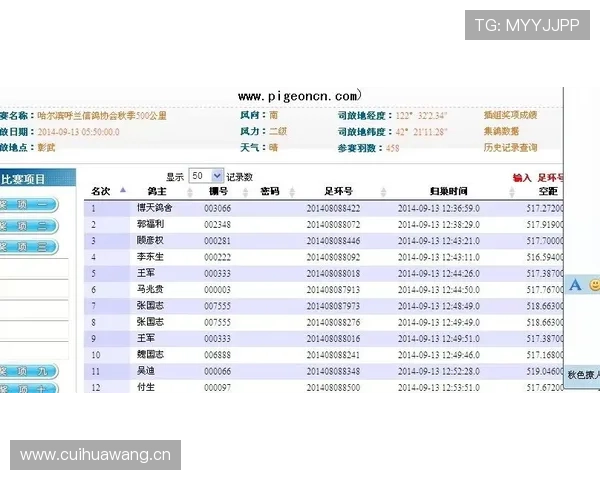The image size is (600, 480).
Task: Select owner 魏国志 in row 10
Action: point(150,354)
